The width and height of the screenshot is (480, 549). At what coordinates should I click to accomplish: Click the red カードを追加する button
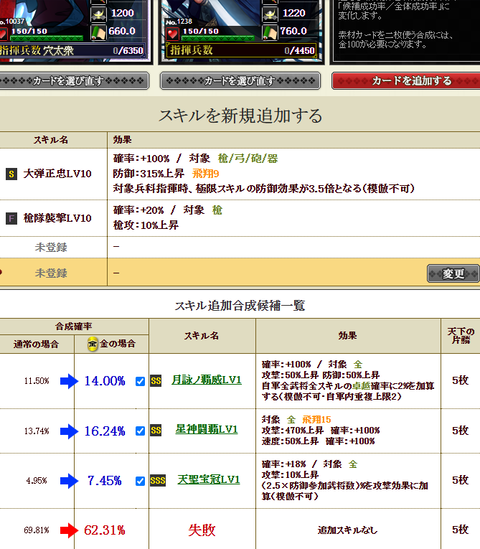tap(406, 81)
